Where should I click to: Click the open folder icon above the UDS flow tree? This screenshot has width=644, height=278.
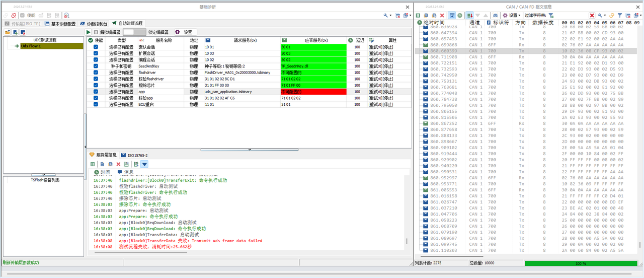pos(8,32)
